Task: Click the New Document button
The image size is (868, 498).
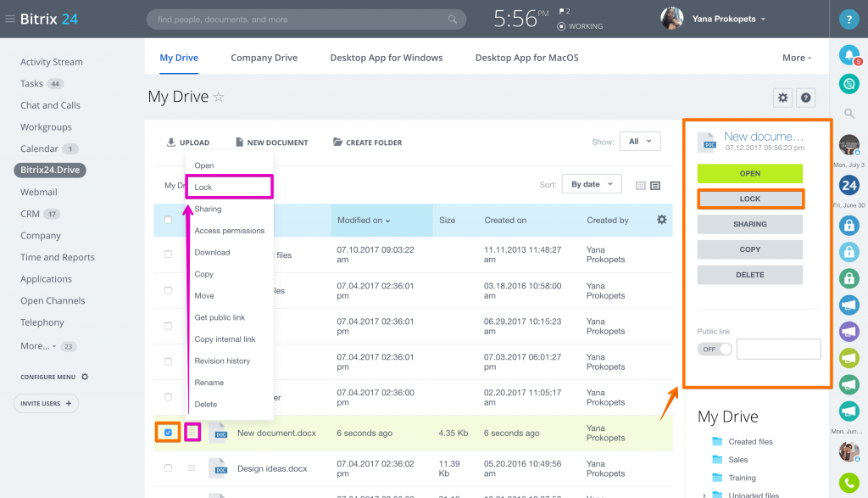Action: pos(272,143)
